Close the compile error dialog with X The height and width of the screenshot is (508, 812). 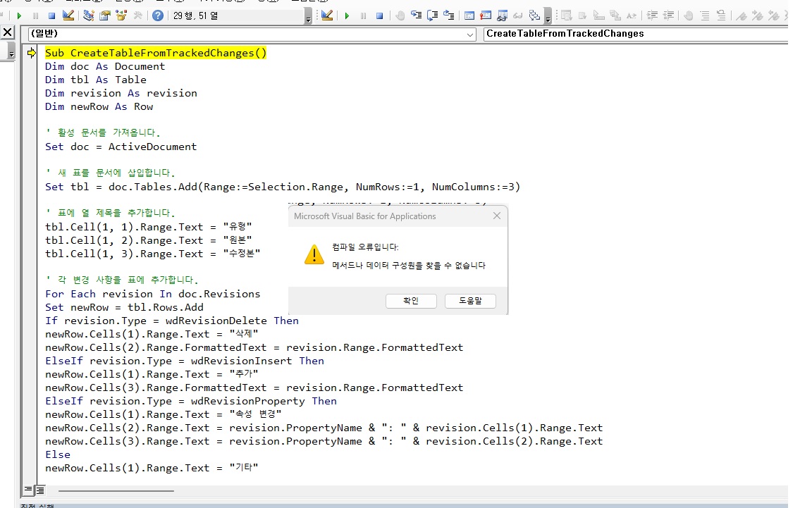496,216
